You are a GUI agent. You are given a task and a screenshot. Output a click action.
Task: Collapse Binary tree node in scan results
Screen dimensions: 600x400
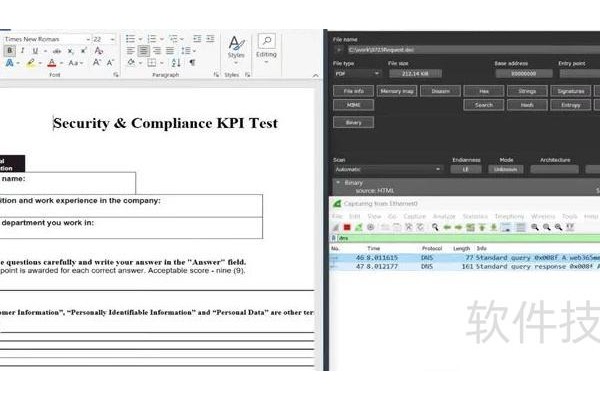(338, 183)
